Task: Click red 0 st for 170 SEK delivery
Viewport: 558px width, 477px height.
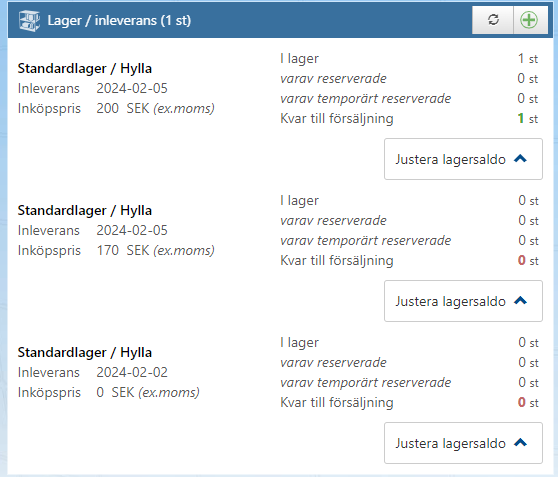Action: click(528, 261)
